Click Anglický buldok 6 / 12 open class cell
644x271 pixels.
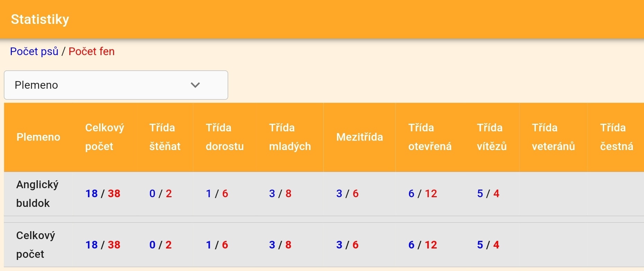(423, 193)
